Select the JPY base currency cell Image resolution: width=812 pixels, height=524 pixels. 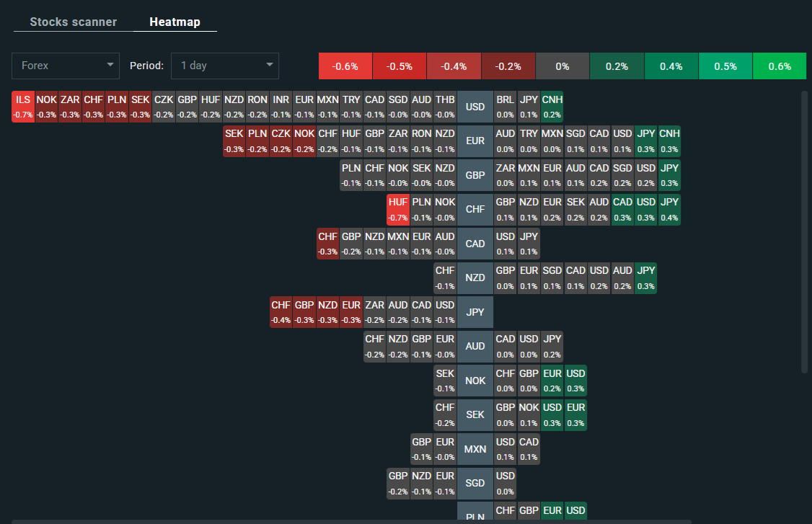tap(475, 312)
